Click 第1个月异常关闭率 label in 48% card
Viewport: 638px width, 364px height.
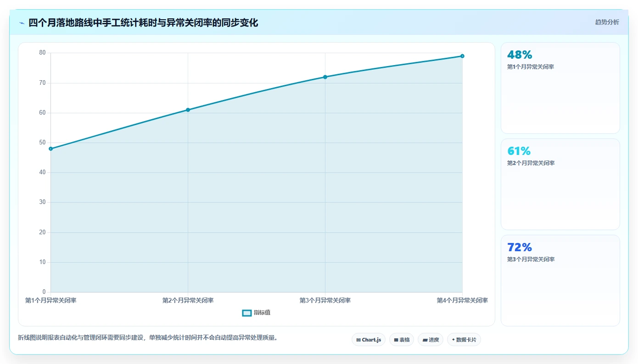[x=531, y=67]
